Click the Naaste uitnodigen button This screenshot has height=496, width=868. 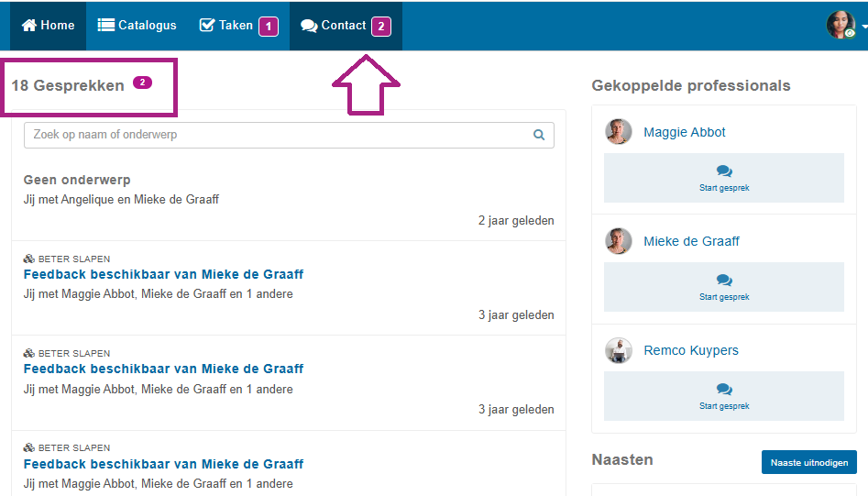pyautogui.click(x=808, y=462)
